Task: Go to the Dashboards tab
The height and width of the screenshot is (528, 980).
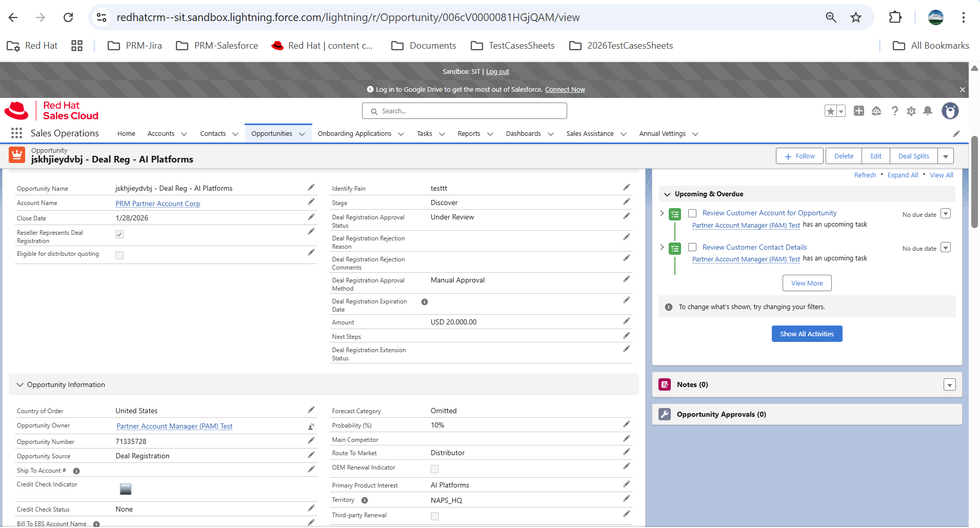Action: 523,134
